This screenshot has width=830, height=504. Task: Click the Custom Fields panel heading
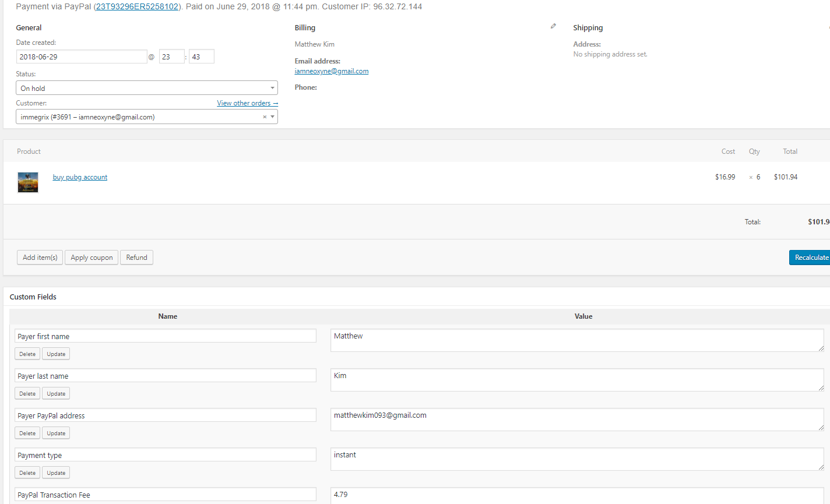tap(33, 297)
